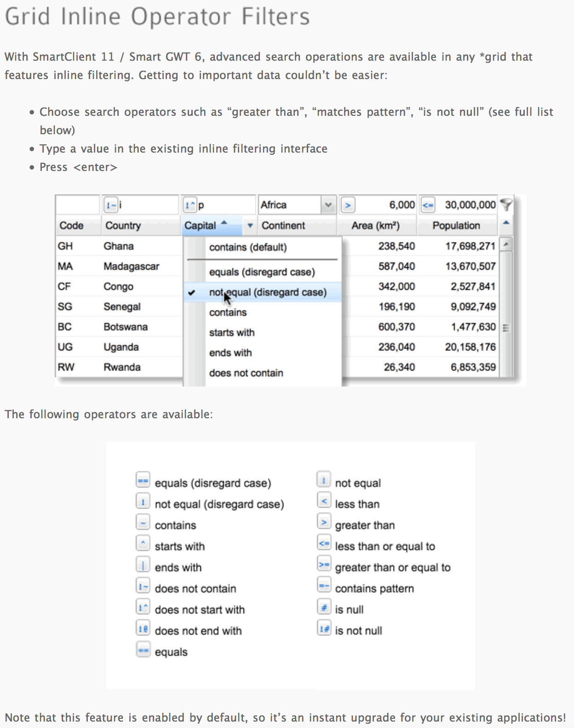Sort by the Area (km²) header
574x728 pixels.
point(377,226)
